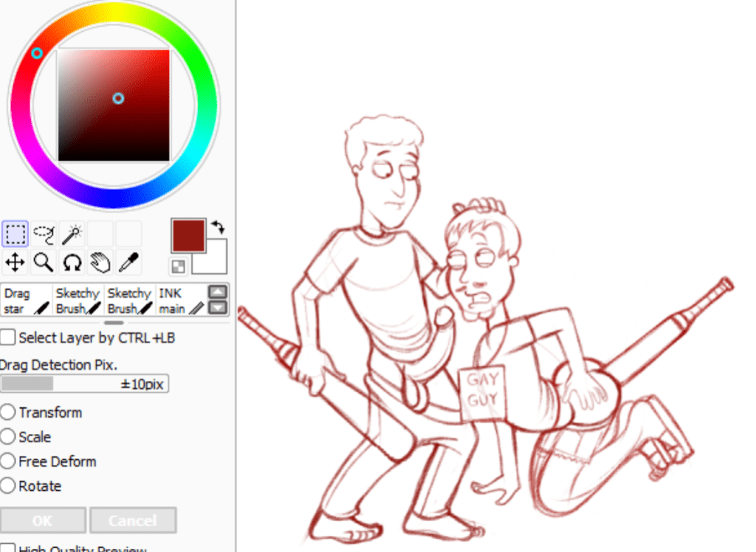This screenshot has width=756, height=552.
Task: Swap foreground and background colors
Action: [x=218, y=227]
